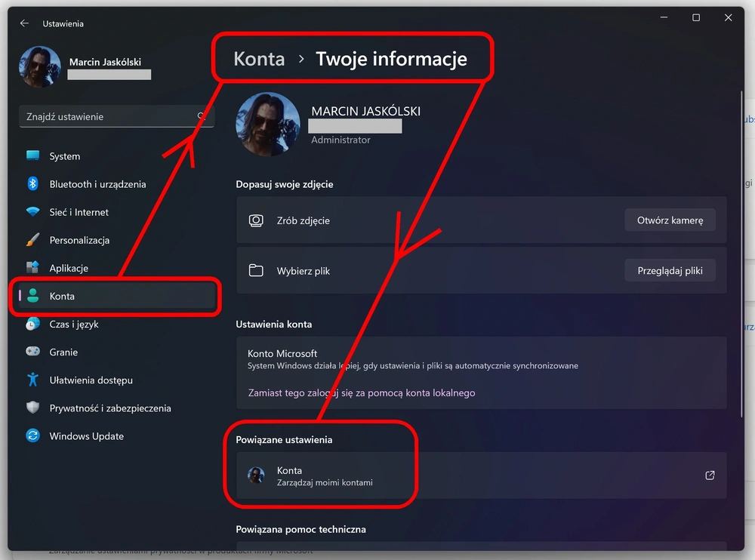755x560 pixels.
Task: Click the Powiązane ustawienia heading
Action: pyautogui.click(x=284, y=439)
